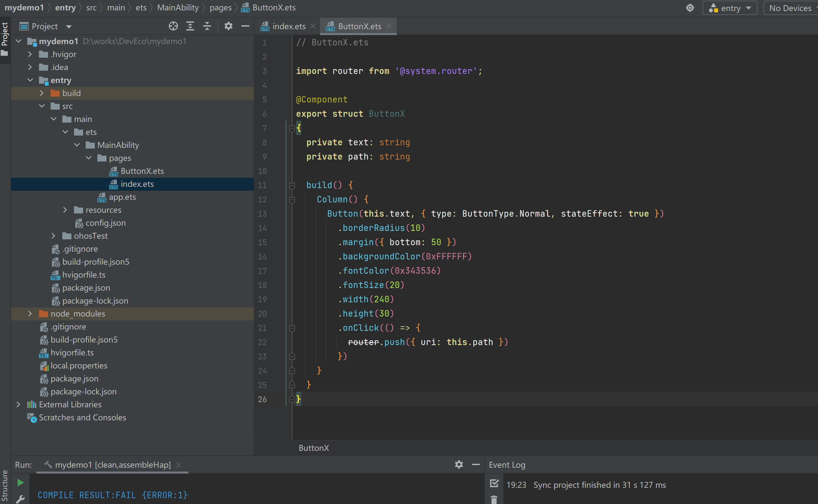Open the Structure side tool window

click(x=5, y=486)
